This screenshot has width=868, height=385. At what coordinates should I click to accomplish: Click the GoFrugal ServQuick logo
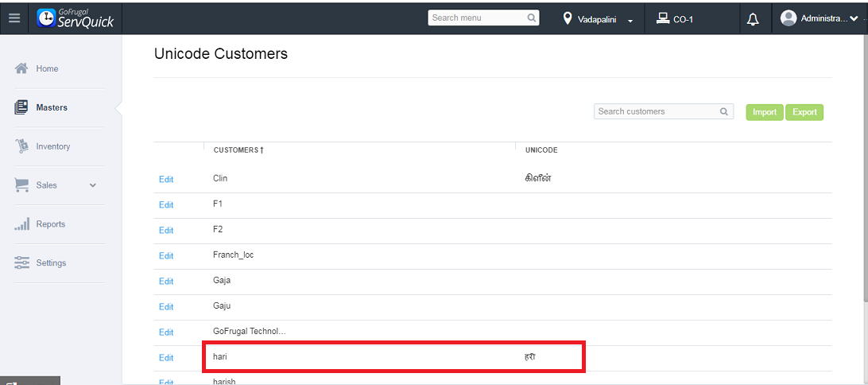click(76, 17)
